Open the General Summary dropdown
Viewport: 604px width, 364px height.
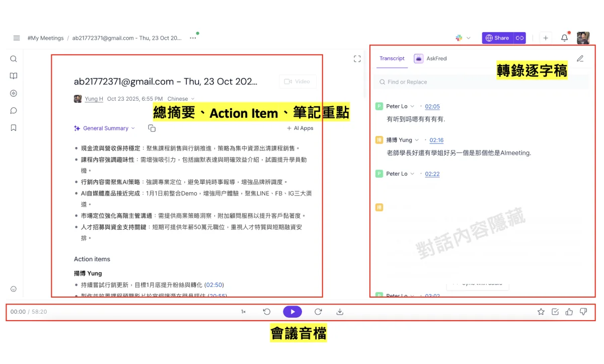coord(105,128)
